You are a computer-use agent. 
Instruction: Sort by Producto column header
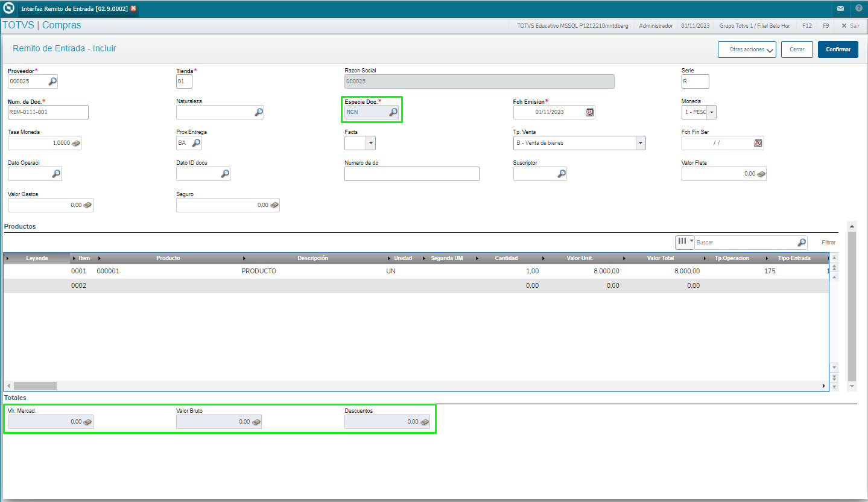168,258
